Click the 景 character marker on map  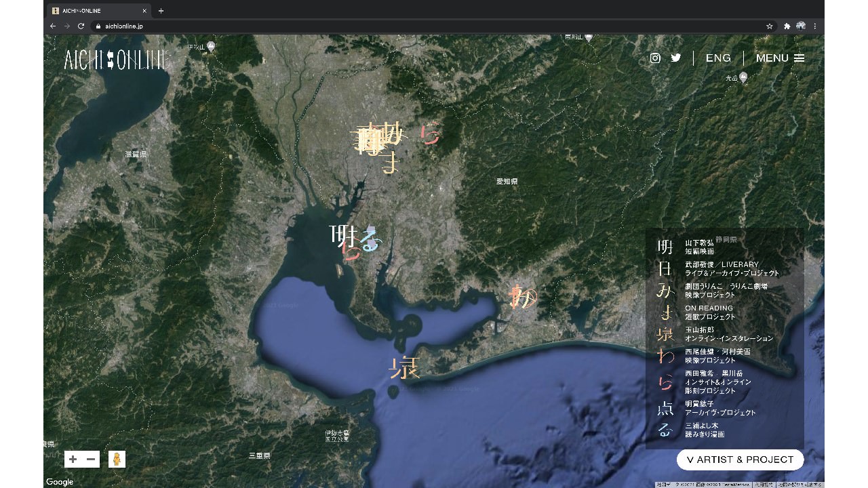tap(404, 368)
